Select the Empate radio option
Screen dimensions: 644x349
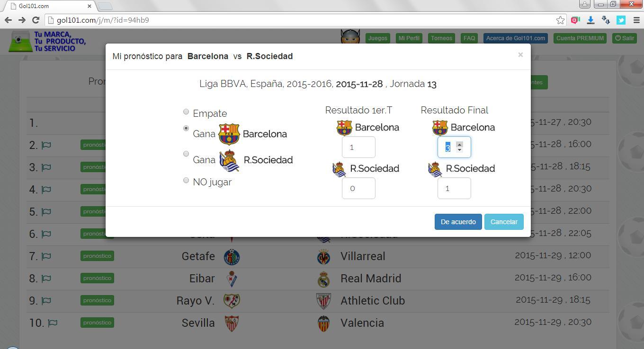(x=186, y=112)
